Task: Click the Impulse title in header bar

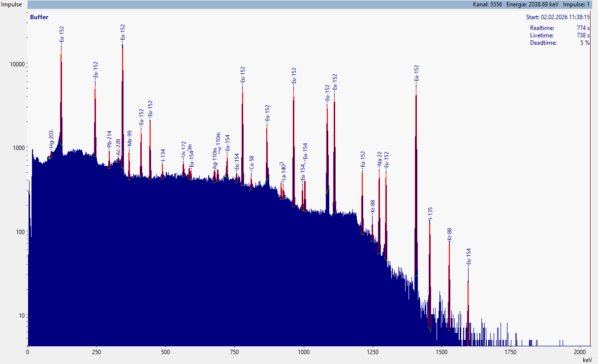Action: pyautogui.click(x=13, y=4)
